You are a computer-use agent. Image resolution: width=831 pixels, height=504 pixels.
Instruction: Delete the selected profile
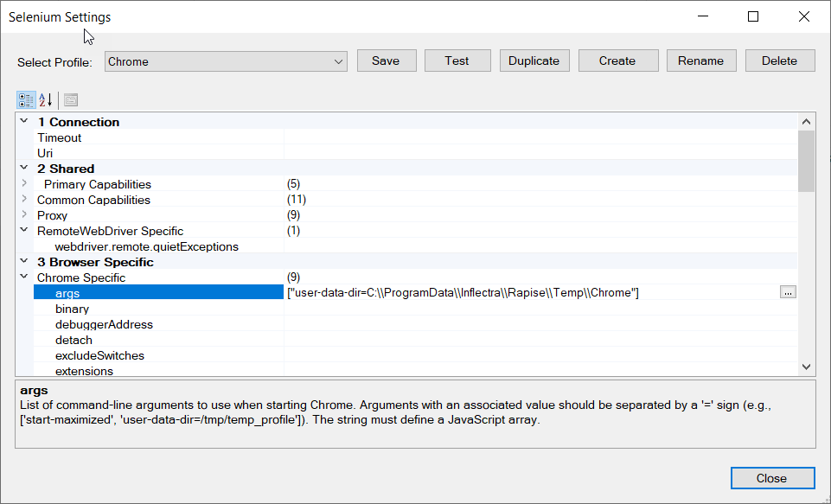pyautogui.click(x=779, y=61)
